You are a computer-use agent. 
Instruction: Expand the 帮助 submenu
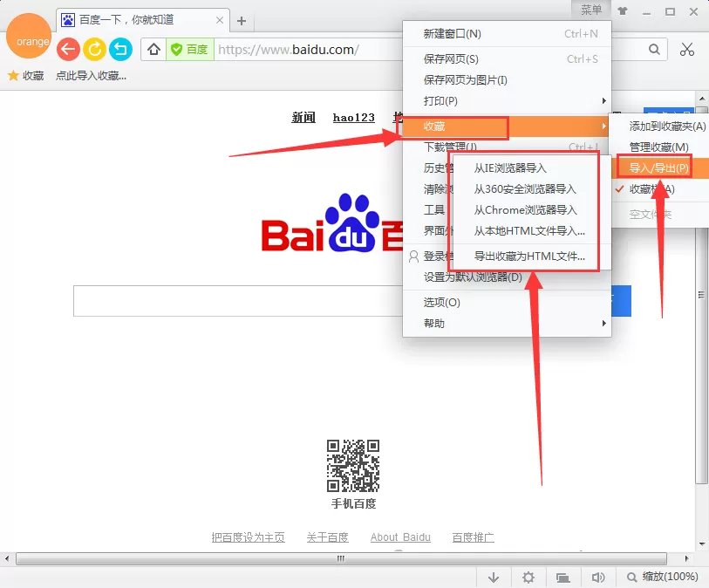[x=507, y=323]
